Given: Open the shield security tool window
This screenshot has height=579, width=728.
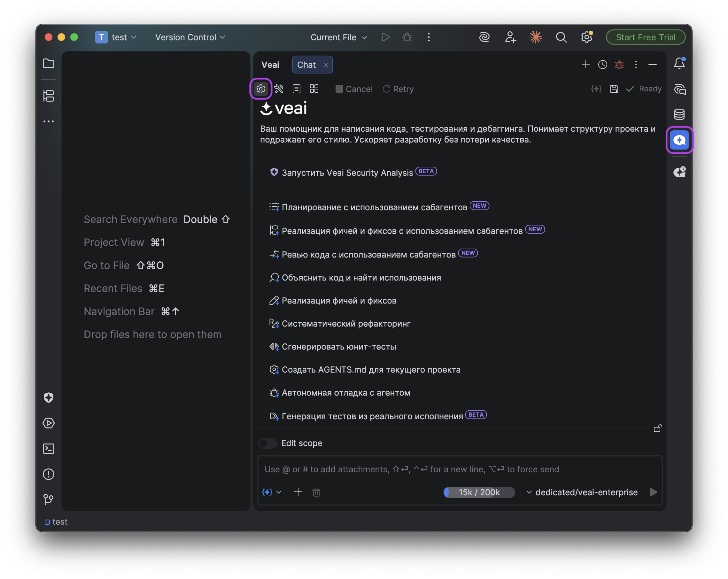Looking at the screenshot, I should [x=49, y=398].
